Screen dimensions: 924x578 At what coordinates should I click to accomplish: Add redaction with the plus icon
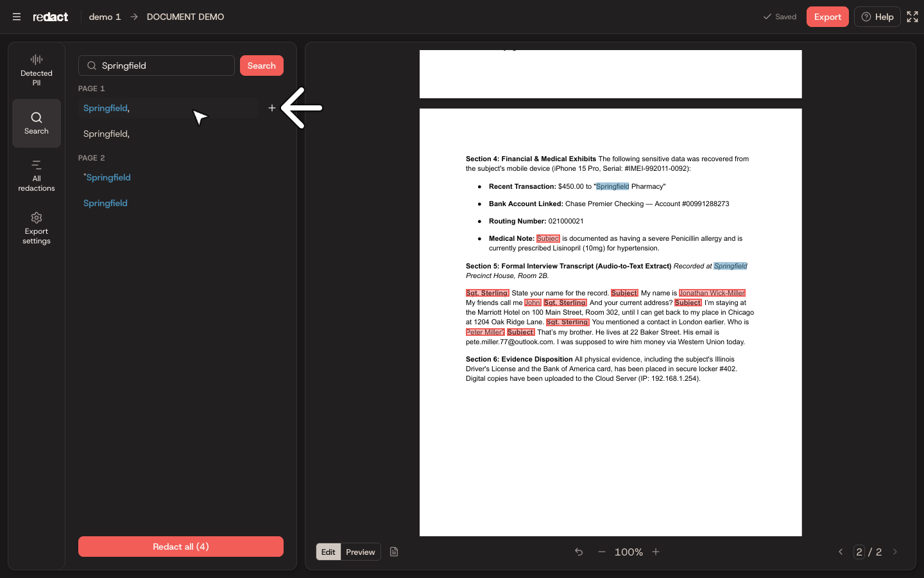tap(272, 108)
